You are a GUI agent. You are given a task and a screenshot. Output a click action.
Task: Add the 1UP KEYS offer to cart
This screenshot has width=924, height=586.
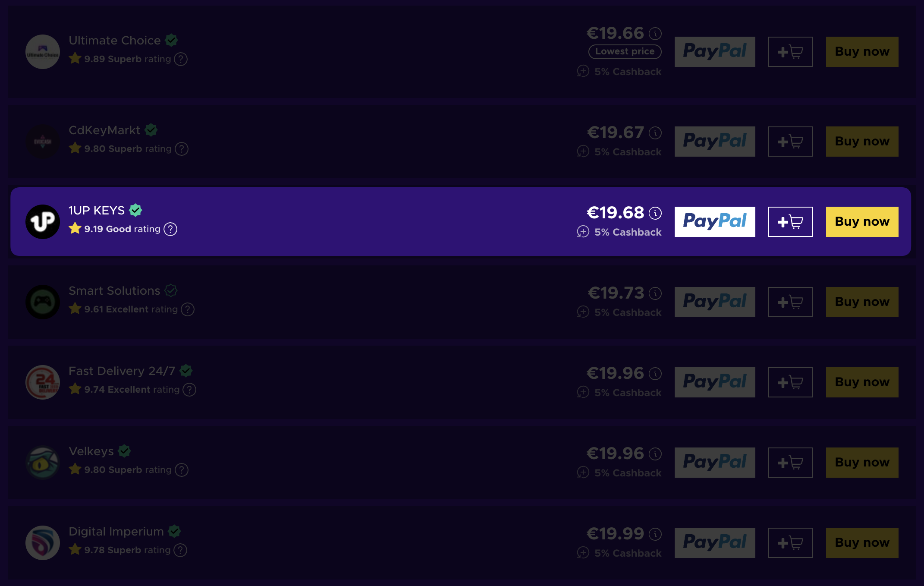(x=790, y=222)
